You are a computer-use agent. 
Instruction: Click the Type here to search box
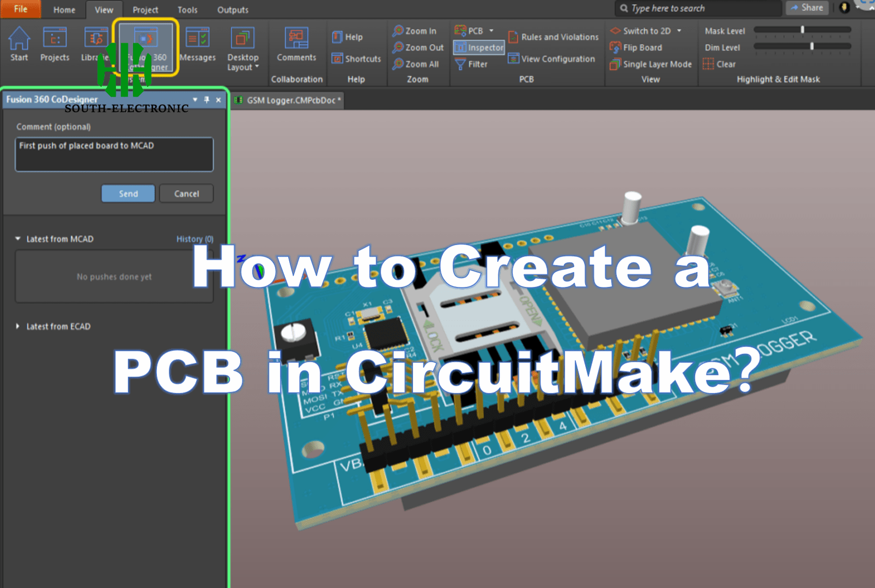pyautogui.click(x=698, y=8)
